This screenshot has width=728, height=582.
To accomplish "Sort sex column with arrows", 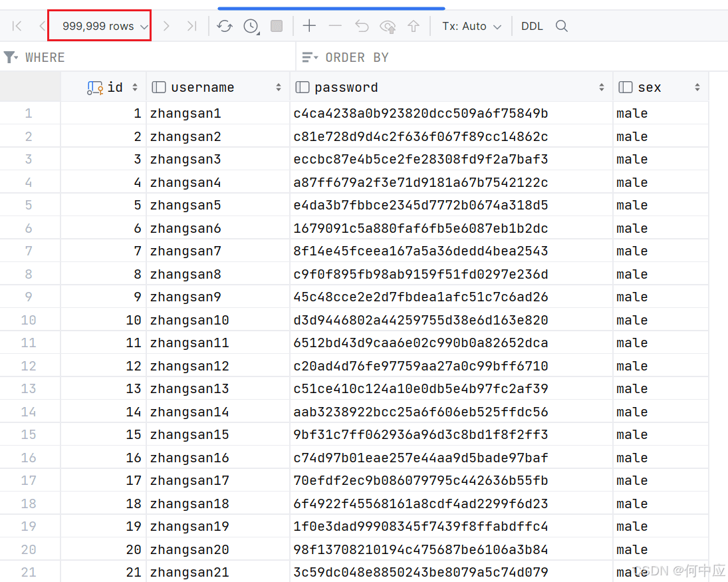I will pyautogui.click(x=697, y=87).
